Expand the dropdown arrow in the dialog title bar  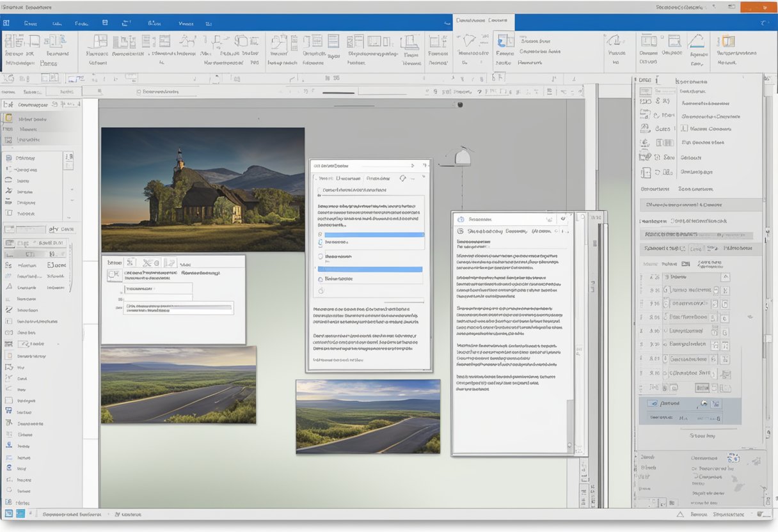(413, 166)
